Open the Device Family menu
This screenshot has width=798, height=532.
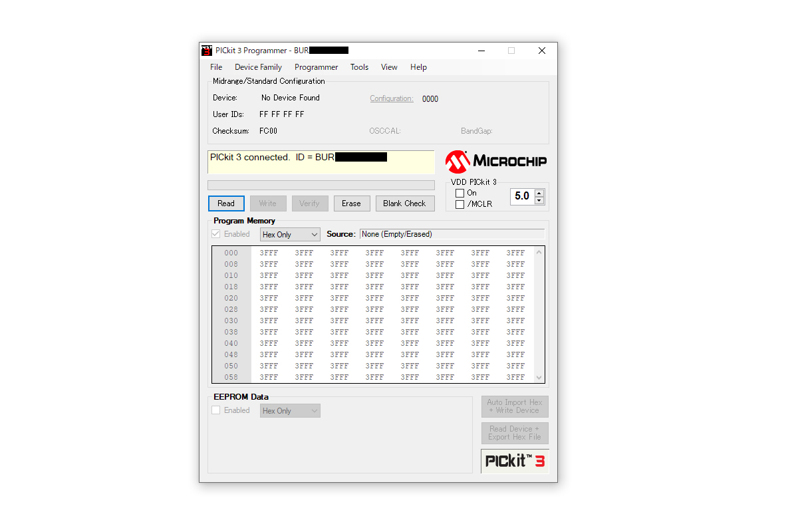[x=258, y=67]
